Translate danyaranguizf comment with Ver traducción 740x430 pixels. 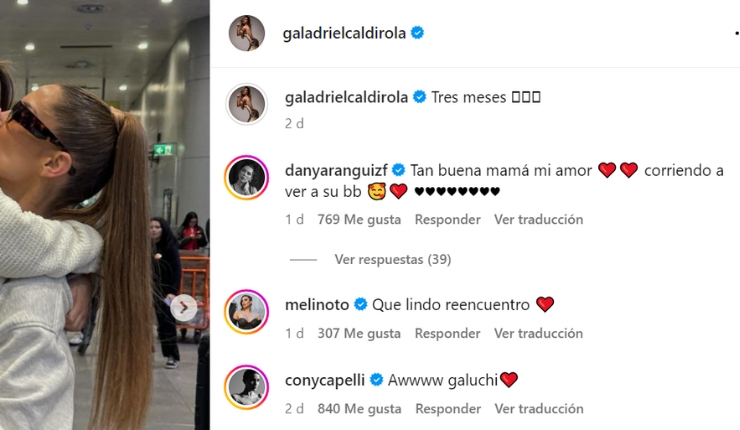pyautogui.click(x=538, y=219)
